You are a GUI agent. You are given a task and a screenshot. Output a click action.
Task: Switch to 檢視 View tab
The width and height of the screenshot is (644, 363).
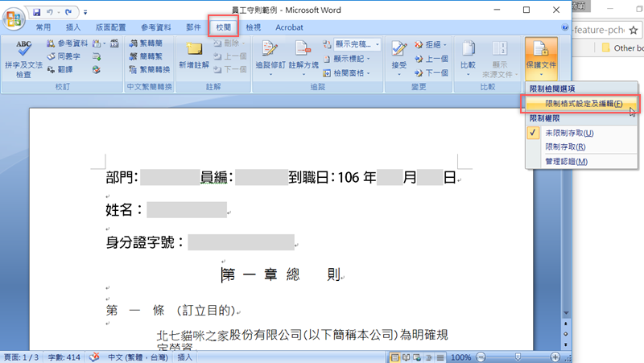(254, 27)
